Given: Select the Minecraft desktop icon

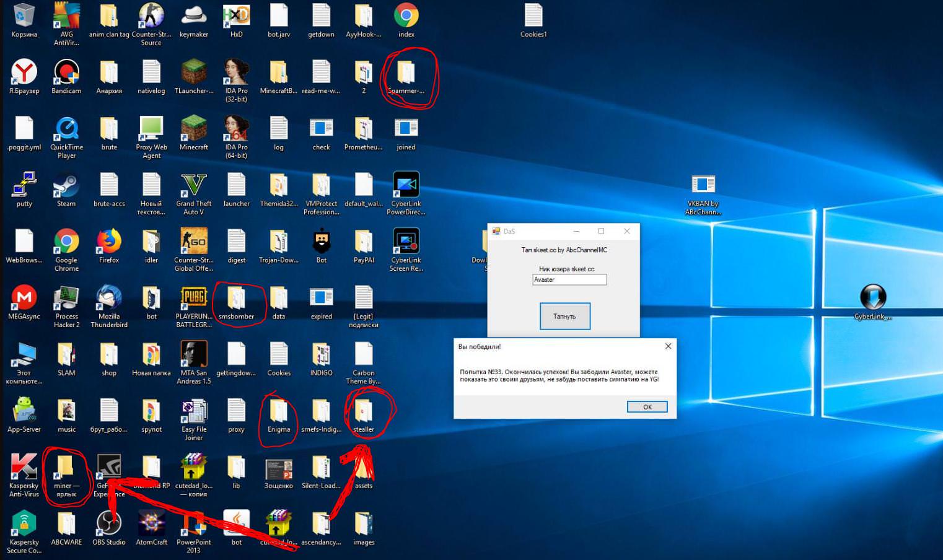Looking at the screenshot, I should (194, 129).
